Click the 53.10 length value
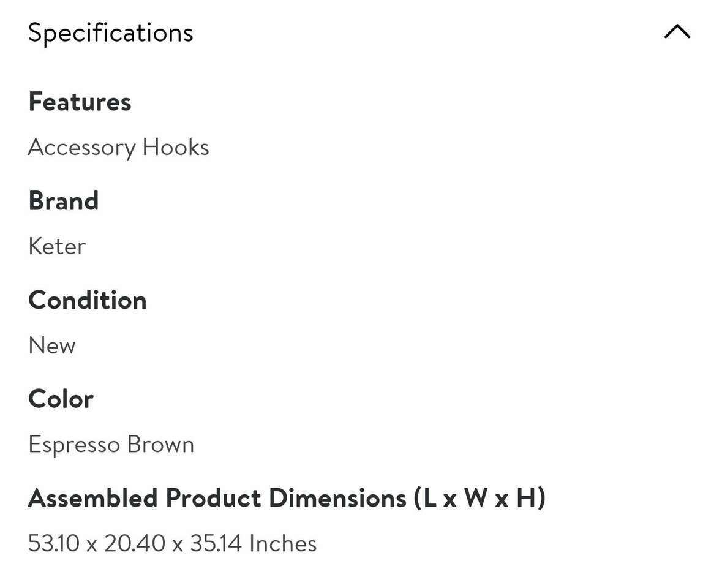 pos(54,544)
